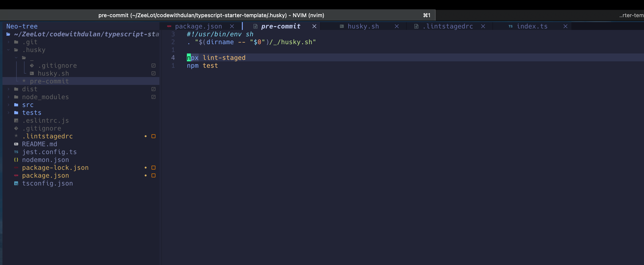
Task: Click the shell icon next to husky.sh in tree
Action: click(x=32, y=73)
